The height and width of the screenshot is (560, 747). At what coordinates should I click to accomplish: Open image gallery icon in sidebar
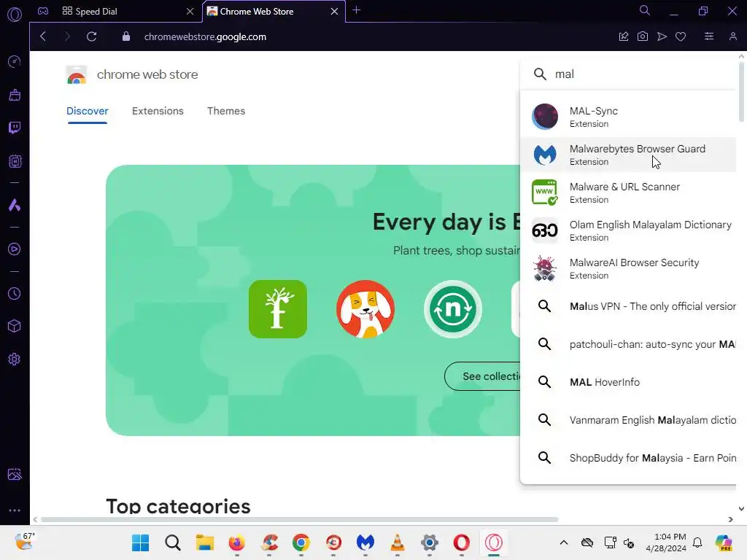(x=15, y=474)
